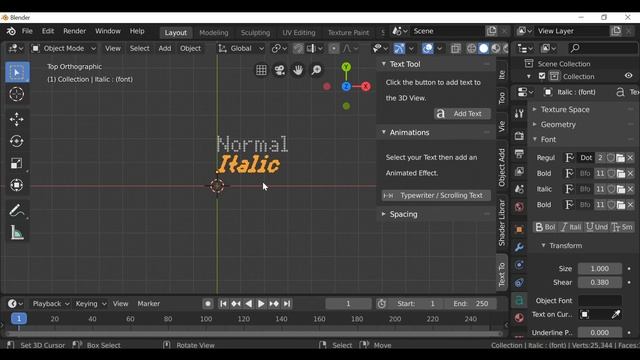
Task: Open the Marker menu in timeline
Action: pyautogui.click(x=149, y=304)
